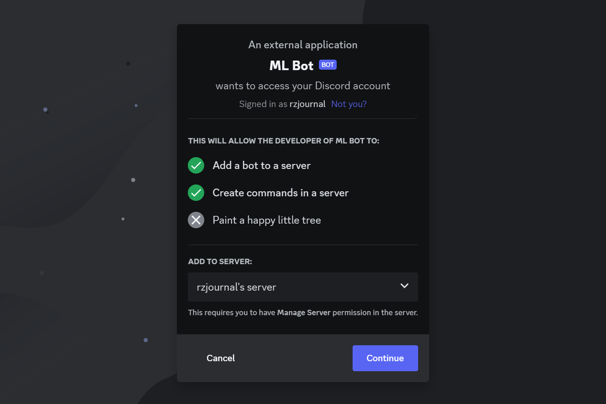Click the ADD TO SERVER label

220,261
